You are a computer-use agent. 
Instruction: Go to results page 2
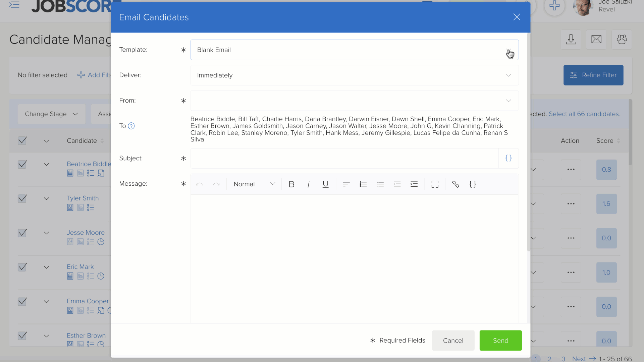[x=549, y=358]
